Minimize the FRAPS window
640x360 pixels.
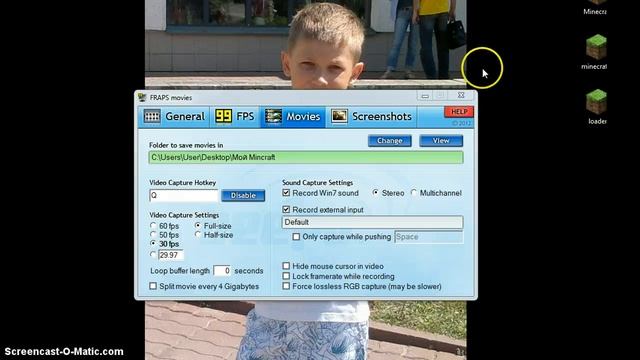(425, 96)
